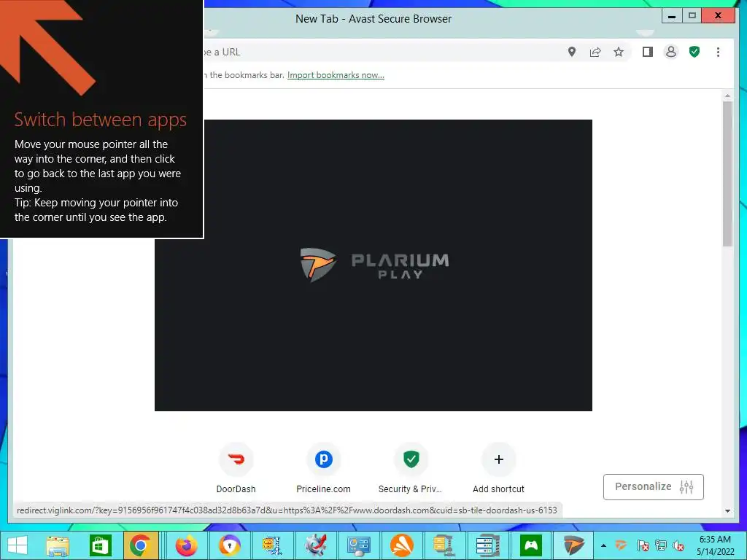Open the server rack taskbar icon
This screenshot has height=560, width=747.
point(487,545)
